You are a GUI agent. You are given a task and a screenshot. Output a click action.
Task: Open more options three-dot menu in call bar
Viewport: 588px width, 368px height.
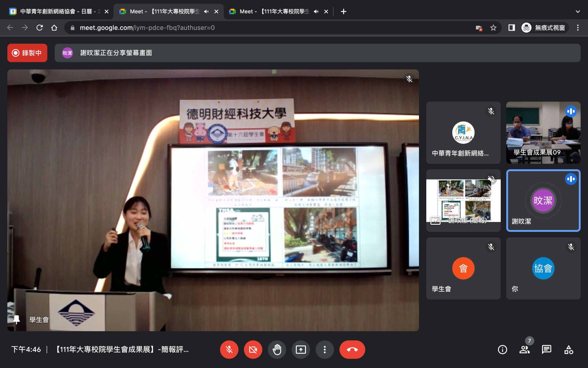click(325, 350)
